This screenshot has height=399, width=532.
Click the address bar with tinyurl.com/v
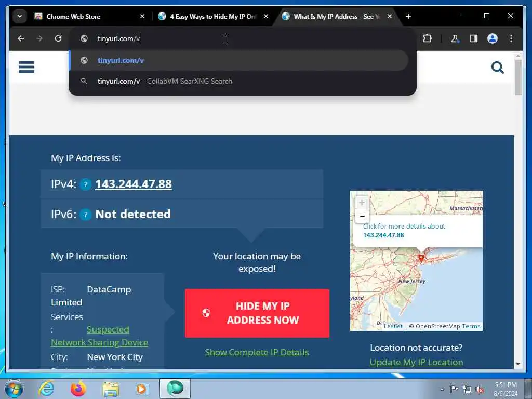242,38
